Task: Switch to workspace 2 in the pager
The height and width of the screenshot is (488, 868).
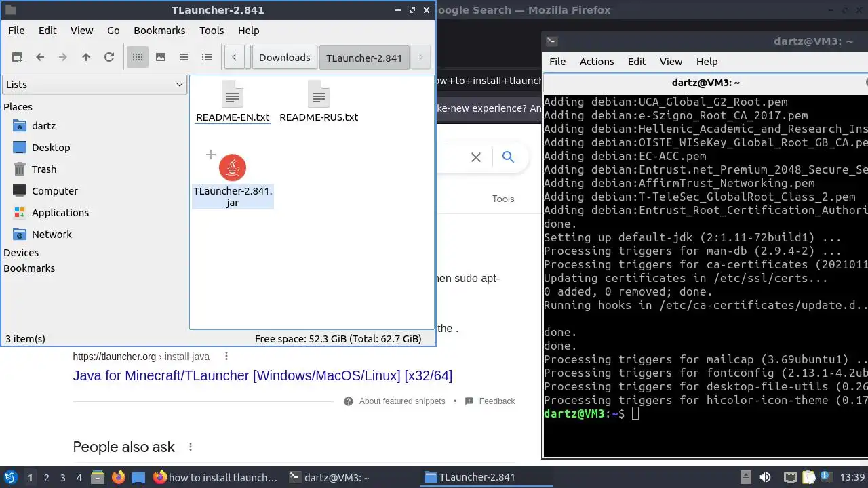Action: (46, 478)
